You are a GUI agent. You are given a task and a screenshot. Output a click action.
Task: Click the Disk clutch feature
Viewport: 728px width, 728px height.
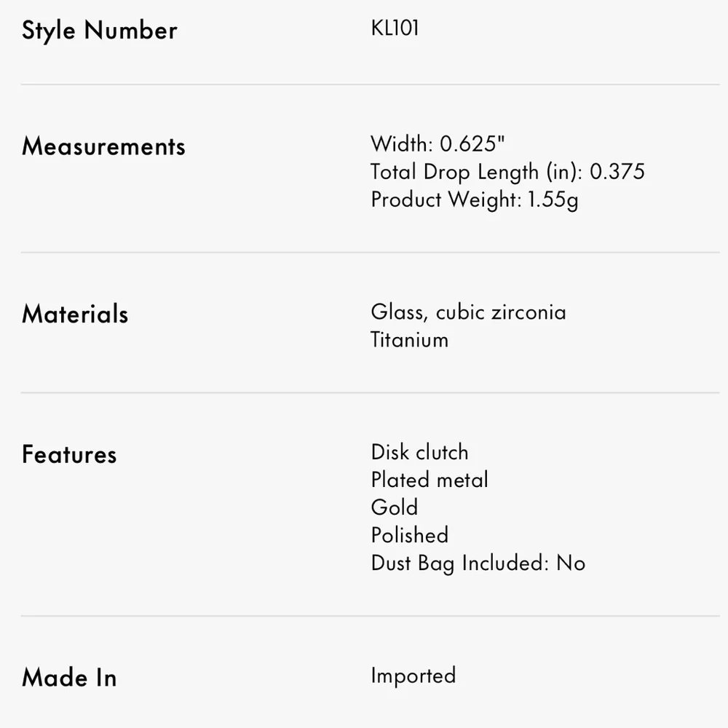coord(420,452)
